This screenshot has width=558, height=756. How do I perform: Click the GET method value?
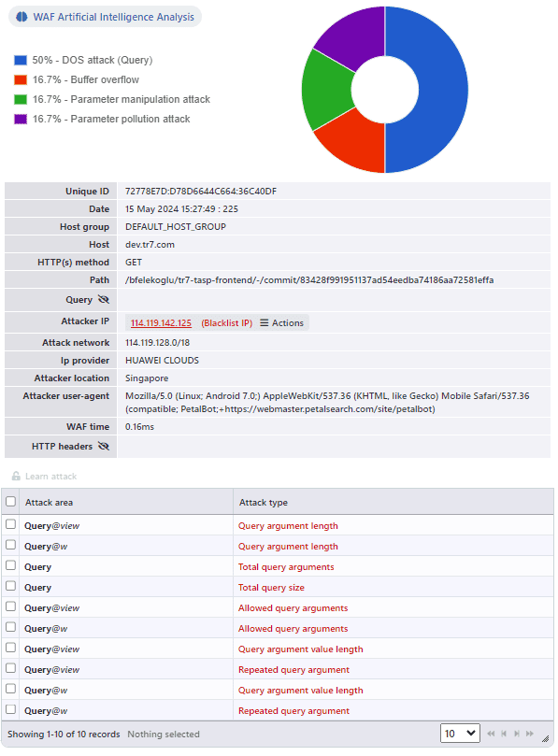pyautogui.click(x=134, y=263)
